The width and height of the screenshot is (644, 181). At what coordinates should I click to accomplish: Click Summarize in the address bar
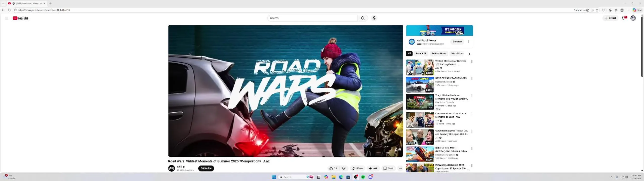click(581, 10)
